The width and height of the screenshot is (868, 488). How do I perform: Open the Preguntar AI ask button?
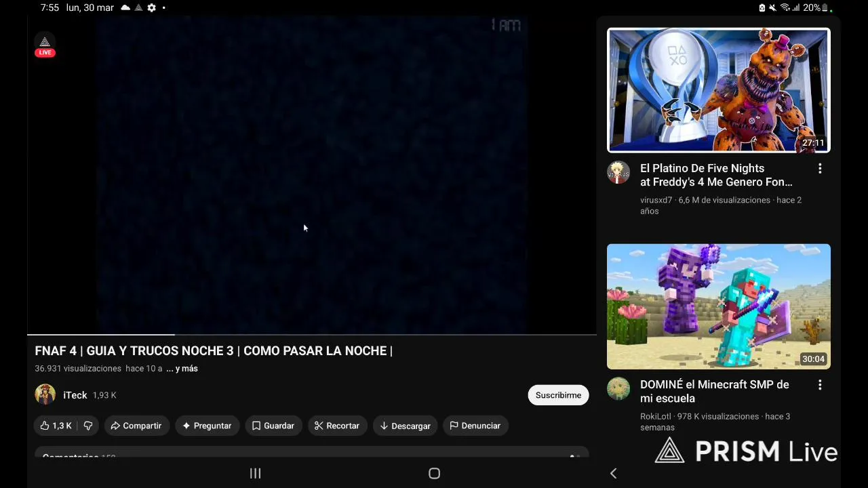click(207, 426)
